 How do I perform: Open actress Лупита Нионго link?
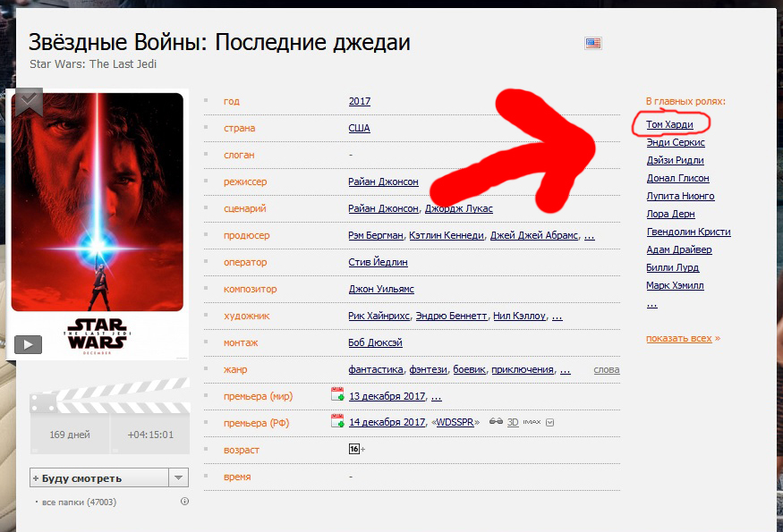pos(680,196)
